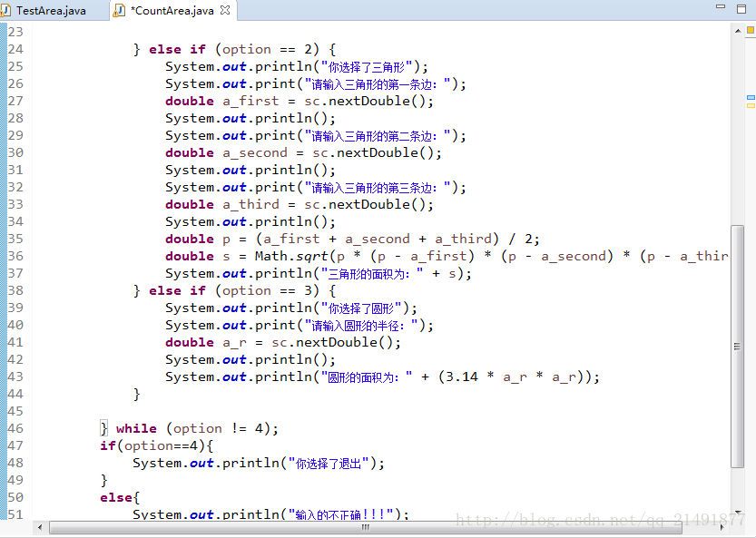Click the 3.14 constant on line 43

click(x=462, y=377)
